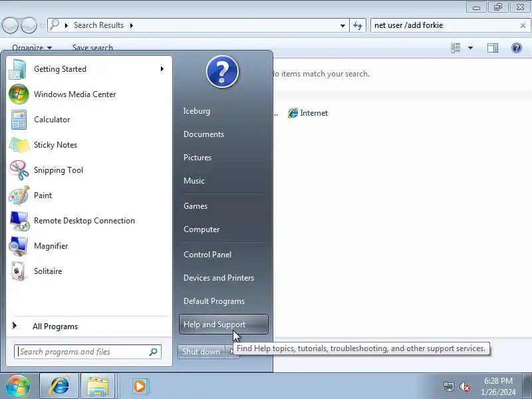
Task: Open the Iceburg user folder
Action: point(197,111)
